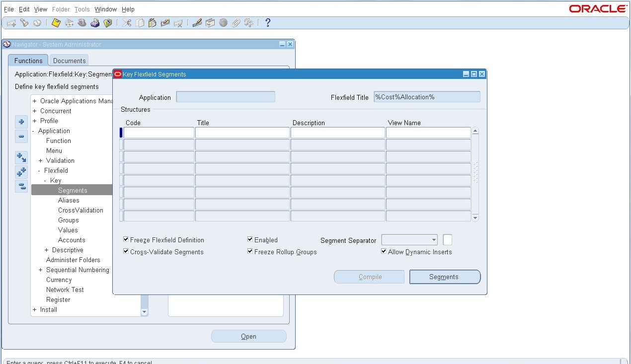Open the View menu
Viewport: 631px width, 364px height.
[41, 9]
